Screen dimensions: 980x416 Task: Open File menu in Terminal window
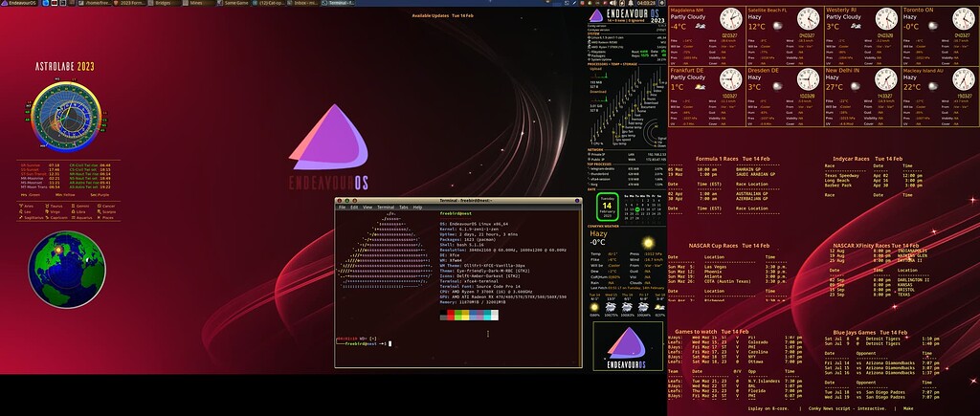tap(342, 207)
